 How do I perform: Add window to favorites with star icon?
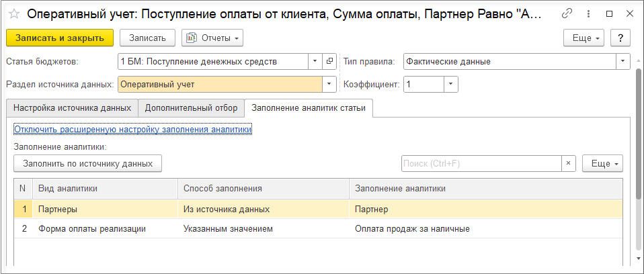(x=14, y=14)
